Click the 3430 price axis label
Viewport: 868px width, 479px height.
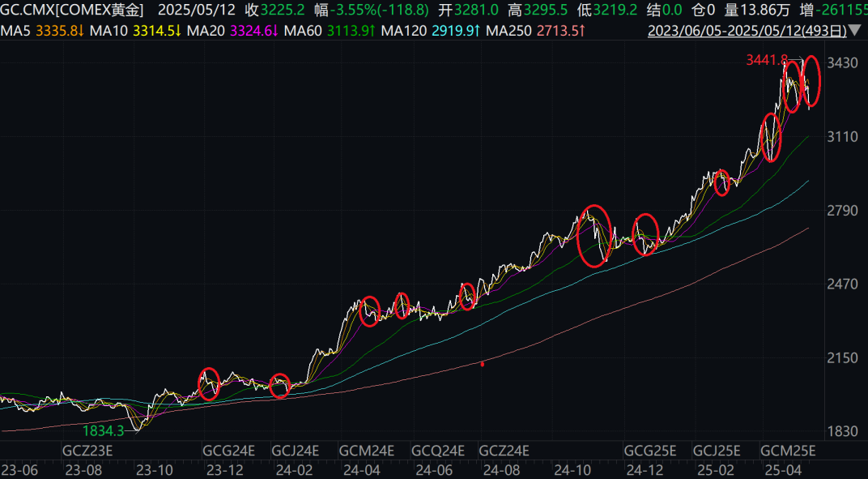click(x=843, y=64)
